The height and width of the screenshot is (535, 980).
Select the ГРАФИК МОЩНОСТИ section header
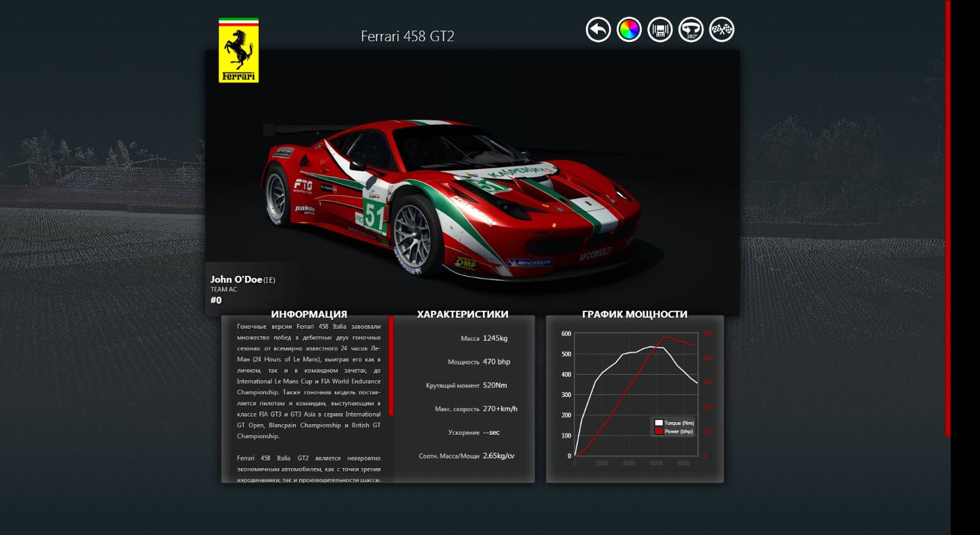tap(634, 314)
